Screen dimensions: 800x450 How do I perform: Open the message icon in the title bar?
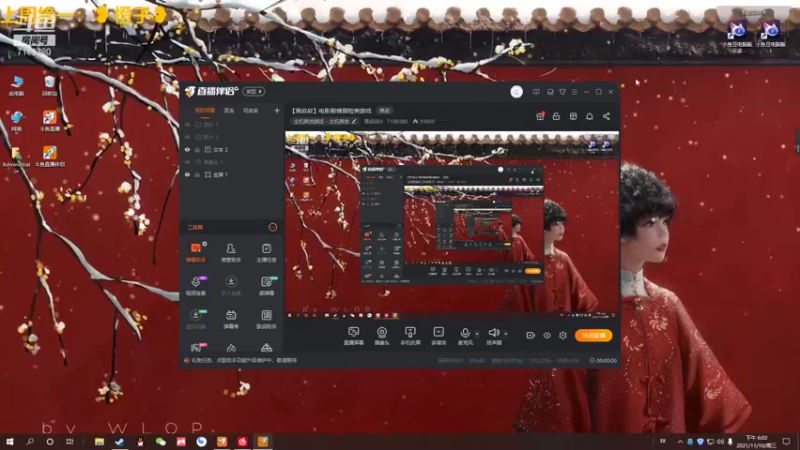tap(536, 92)
